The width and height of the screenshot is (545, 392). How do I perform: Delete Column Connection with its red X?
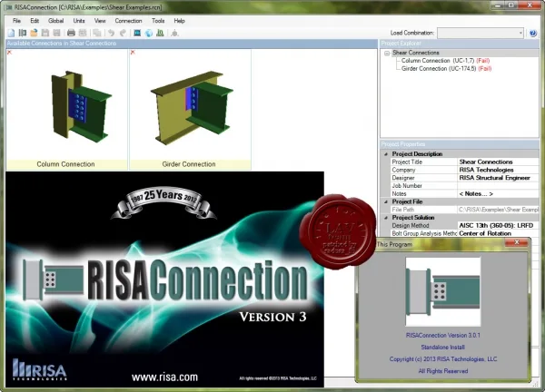[9, 52]
